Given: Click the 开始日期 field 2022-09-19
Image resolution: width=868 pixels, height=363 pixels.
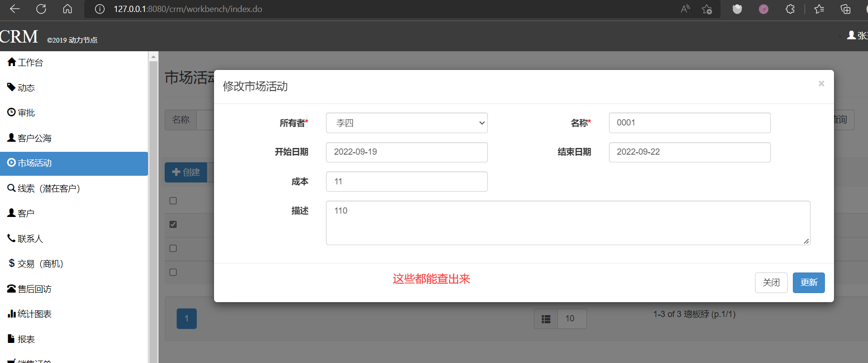Looking at the screenshot, I should click(x=406, y=152).
